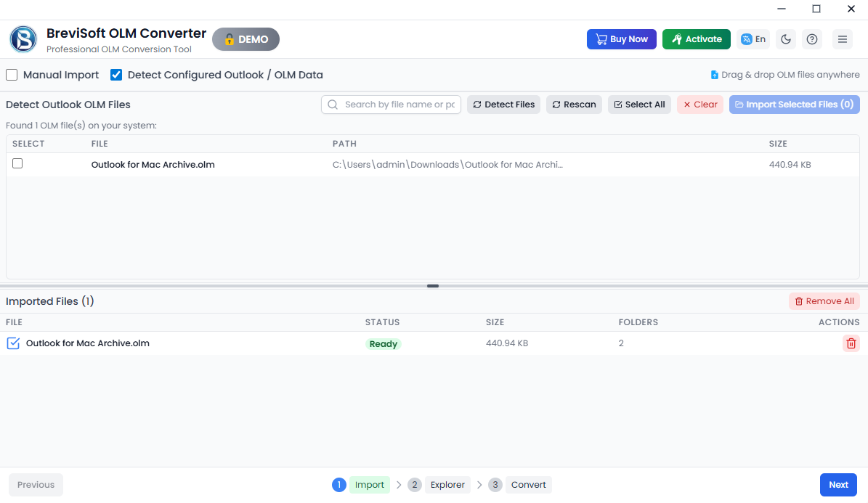
Task: Open the Buy Now purchase page
Action: [x=622, y=39]
